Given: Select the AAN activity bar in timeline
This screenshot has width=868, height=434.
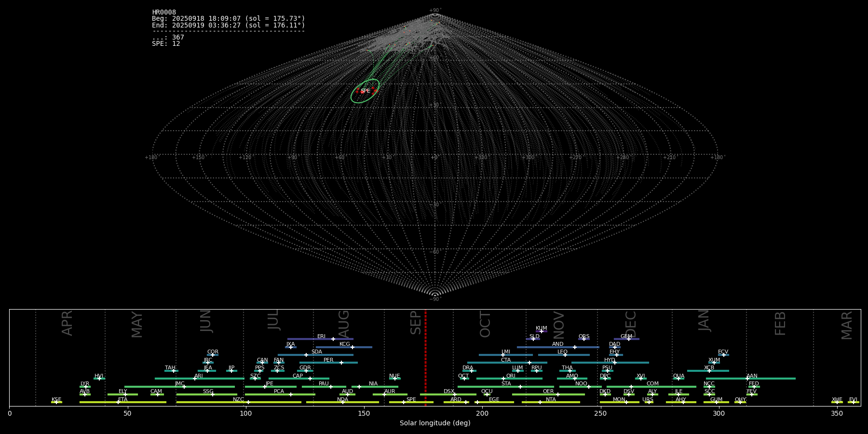Looking at the screenshot, I should pyautogui.click(x=772, y=379).
